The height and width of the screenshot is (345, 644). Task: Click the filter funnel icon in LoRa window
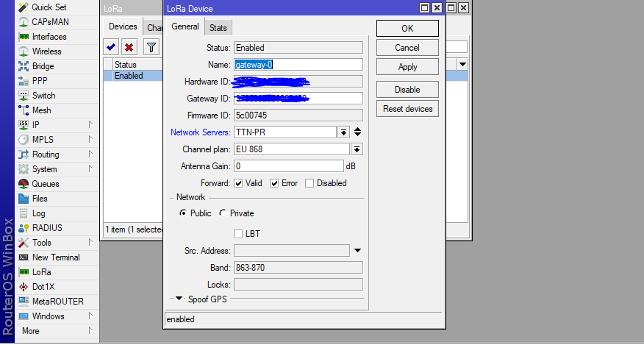tap(151, 47)
